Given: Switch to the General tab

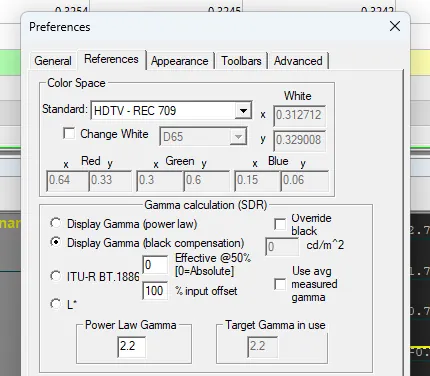Looking at the screenshot, I should [53, 61].
